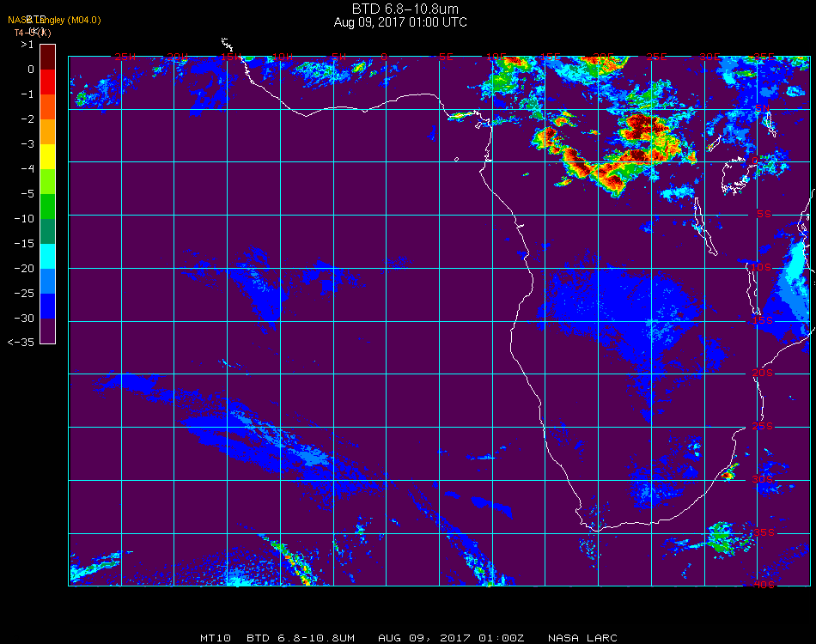This screenshot has height=644, width=816.
Task: Pick the light green legend color segment
Action: click(x=47, y=181)
